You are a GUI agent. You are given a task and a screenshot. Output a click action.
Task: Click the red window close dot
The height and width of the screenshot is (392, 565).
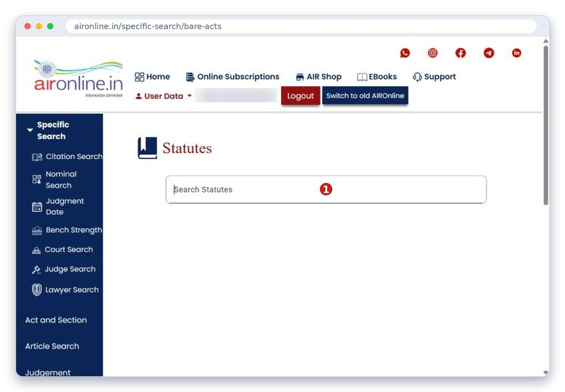click(x=27, y=26)
